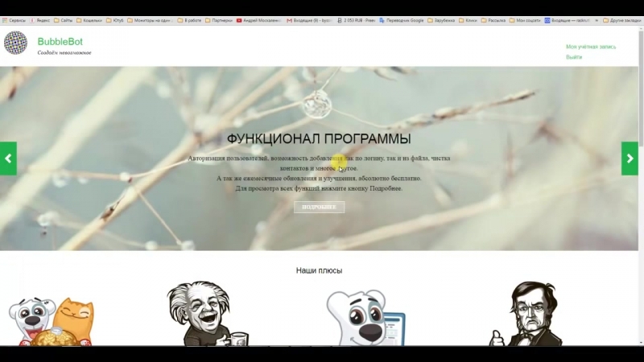Open the Другие закладки folder
The height and width of the screenshot is (362, 644).
621,20
